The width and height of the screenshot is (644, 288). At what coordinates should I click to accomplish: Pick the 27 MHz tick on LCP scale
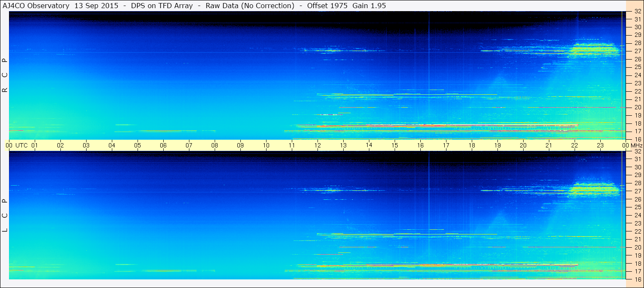638,191
